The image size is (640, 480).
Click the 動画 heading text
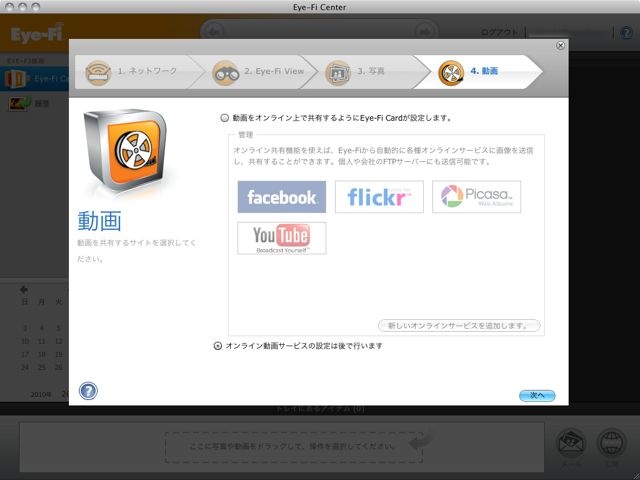pyautogui.click(x=99, y=221)
